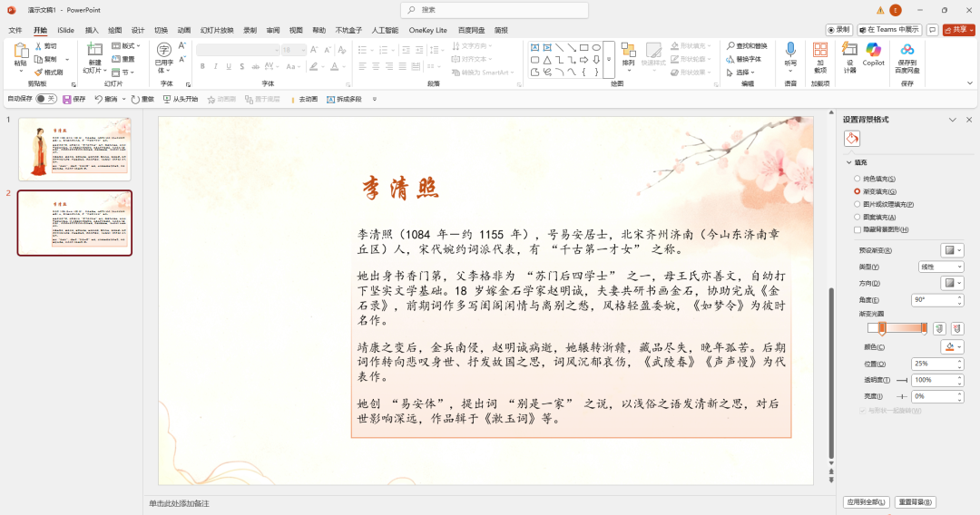Click the 去动画 remove animation button
Viewport: 980px width, 515px height.
click(x=304, y=99)
